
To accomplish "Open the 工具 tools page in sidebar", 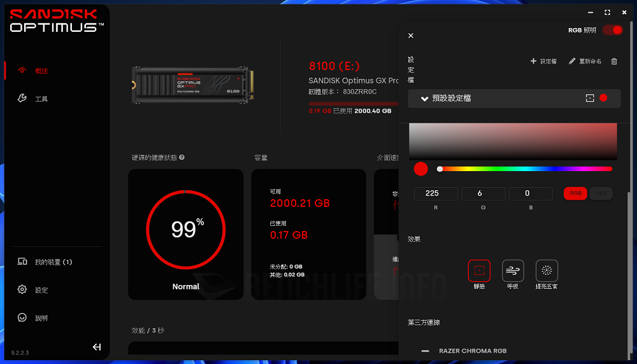I will pos(41,99).
